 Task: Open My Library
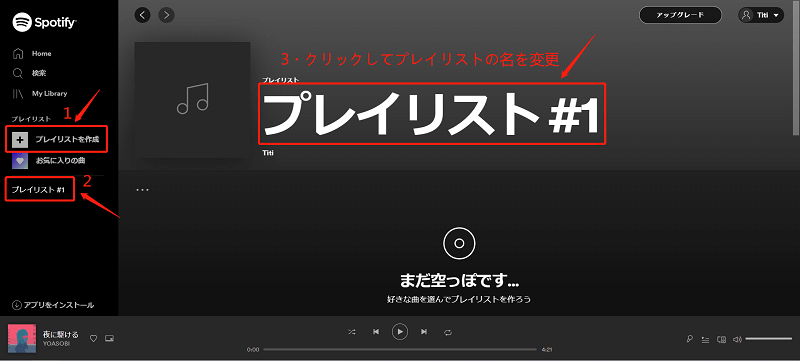40,93
